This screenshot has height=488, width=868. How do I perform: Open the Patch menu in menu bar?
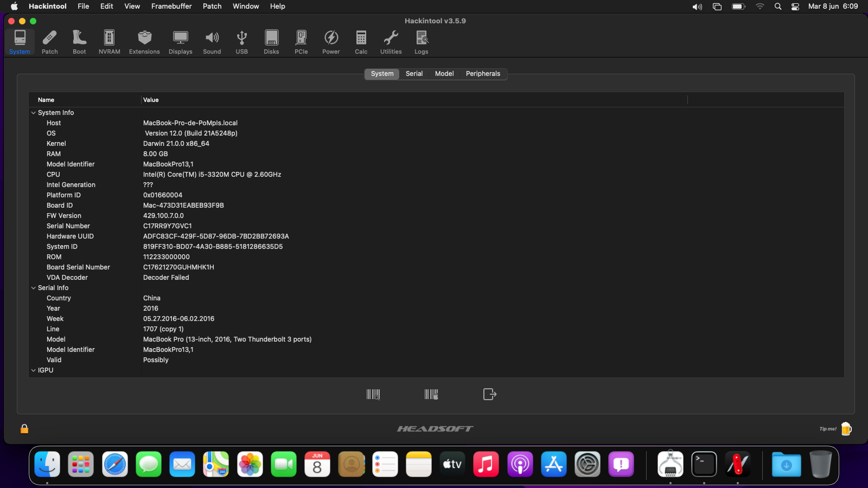pyautogui.click(x=212, y=7)
